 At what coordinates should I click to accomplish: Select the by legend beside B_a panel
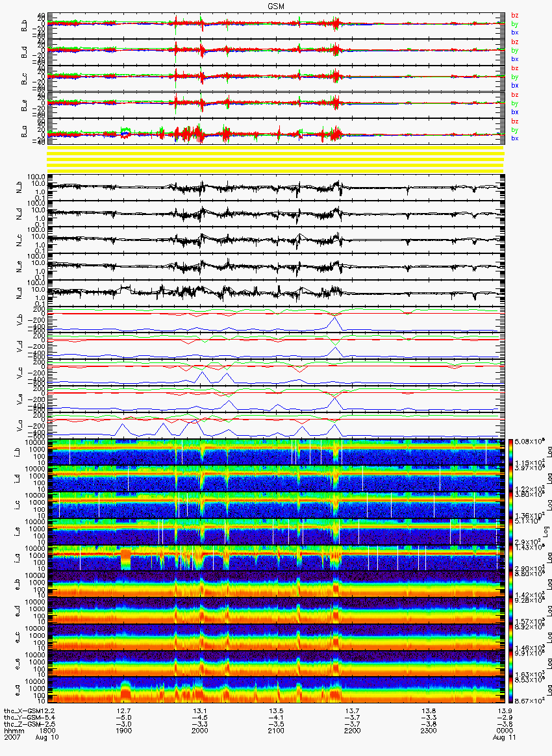[x=515, y=130]
